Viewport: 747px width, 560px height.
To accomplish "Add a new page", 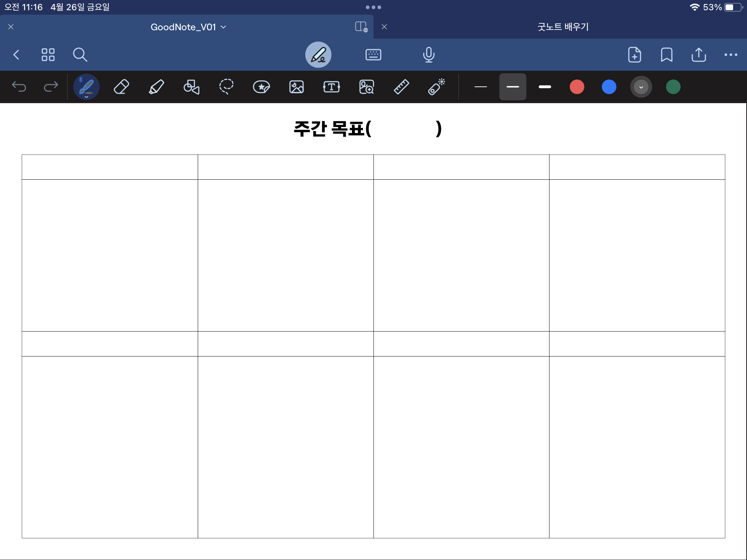I will click(x=635, y=55).
